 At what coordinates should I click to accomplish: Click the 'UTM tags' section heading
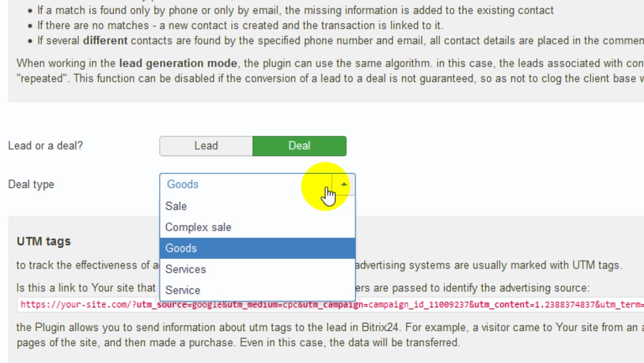click(x=44, y=242)
